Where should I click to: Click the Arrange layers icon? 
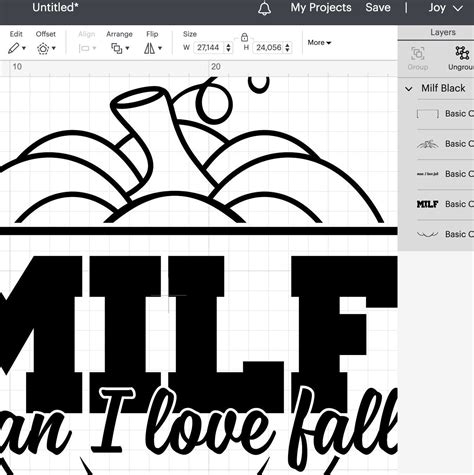[x=117, y=48]
